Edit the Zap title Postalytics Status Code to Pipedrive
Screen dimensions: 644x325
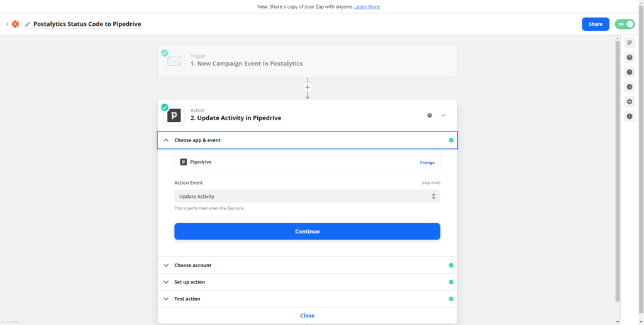tap(87, 25)
